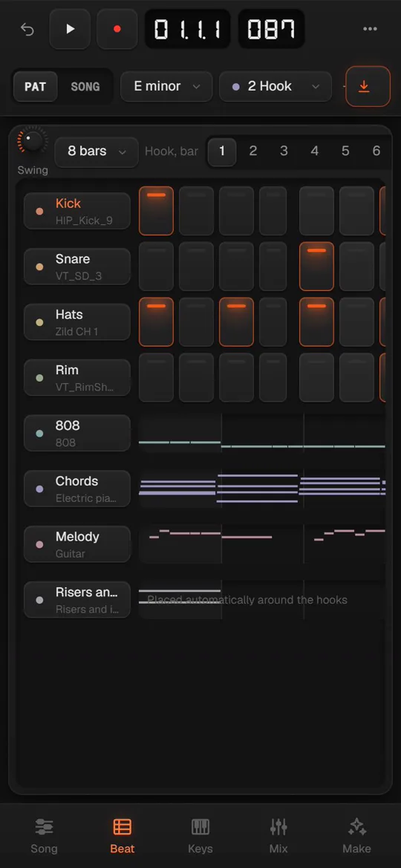Select the 808 track

pyautogui.click(x=77, y=433)
